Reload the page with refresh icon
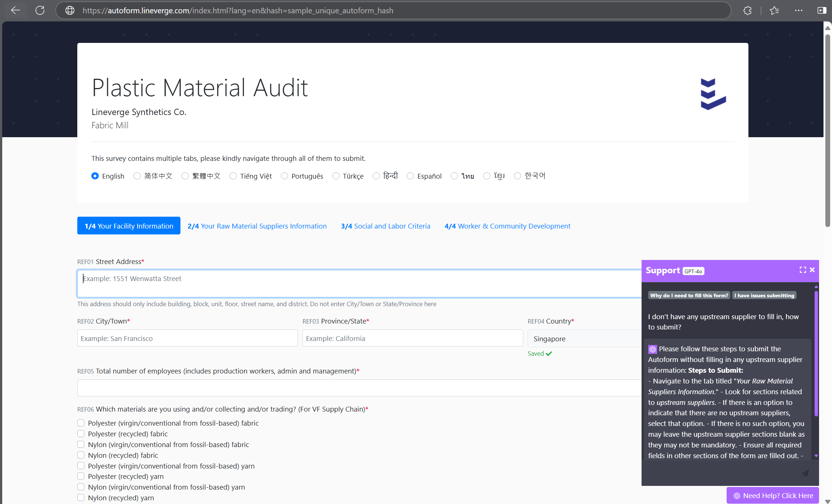 coord(40,10)
